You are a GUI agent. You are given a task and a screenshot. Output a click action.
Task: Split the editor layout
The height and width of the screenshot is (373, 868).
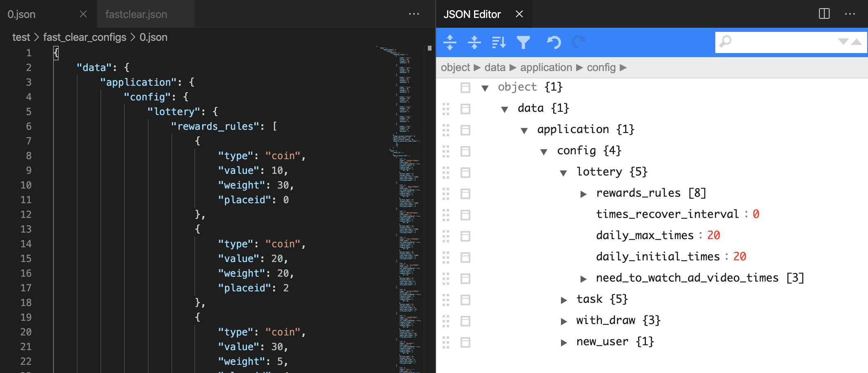click(824, 14)
